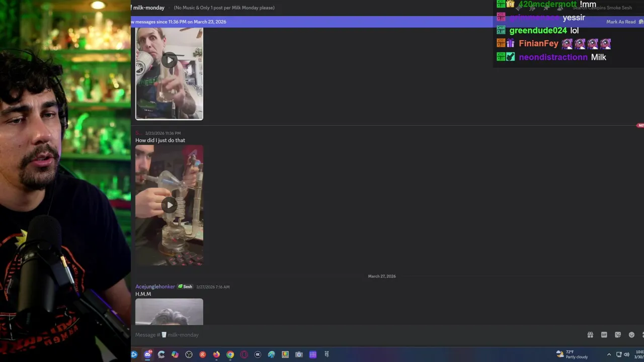Open OBS Studio from the taskbar
Screen dimensions: 644x362
point(189,354)
